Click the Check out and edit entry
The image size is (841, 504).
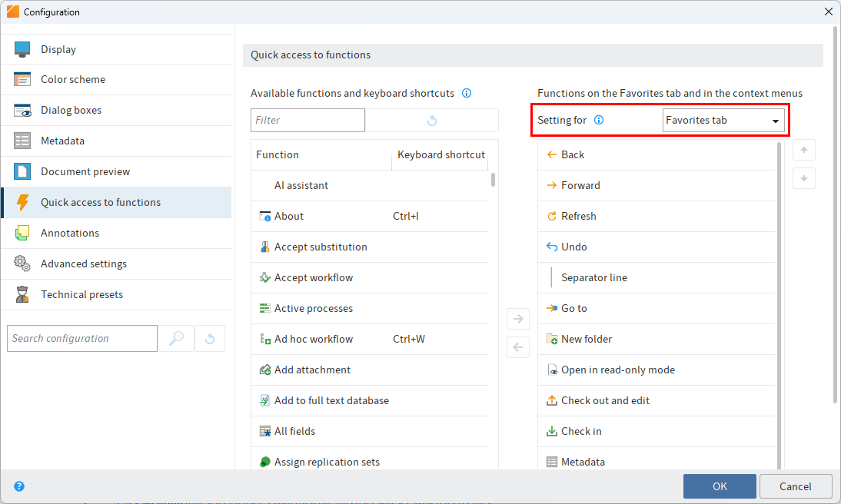603,400
